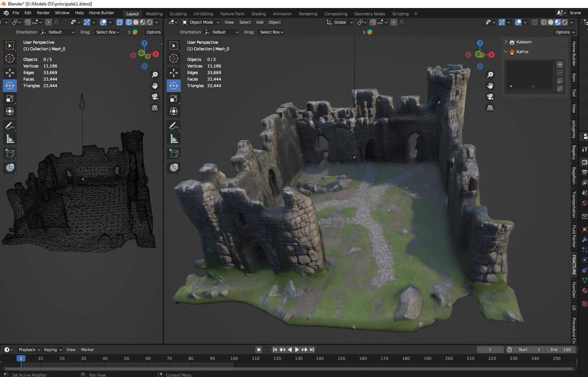Viewport: 588px width, 377px height.
Task: Click the current frame number field
Action: 490,350
